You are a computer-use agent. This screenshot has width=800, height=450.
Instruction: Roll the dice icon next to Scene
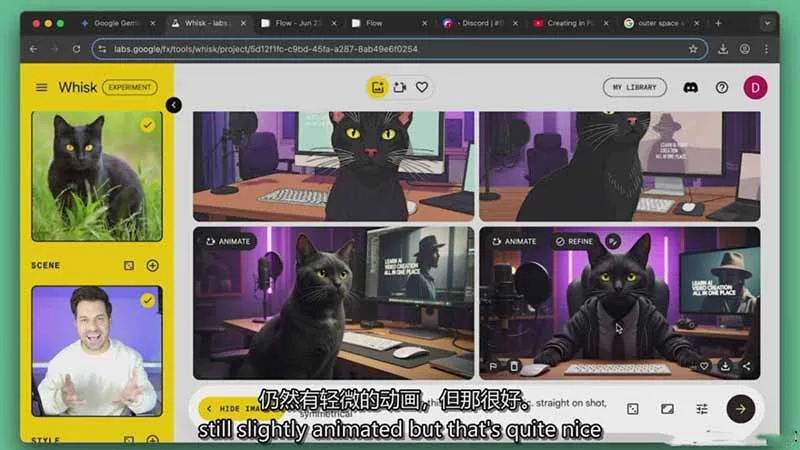point(129,265)
